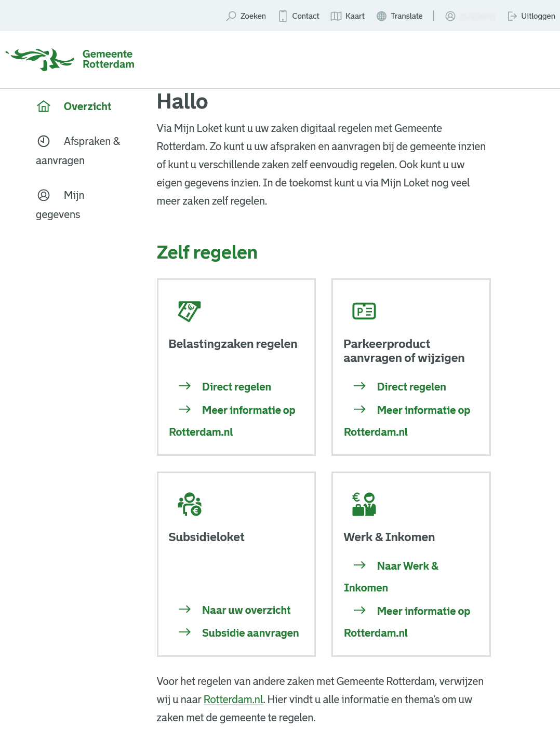Click the user account icon in the header
This screenshot has width=560, height=741.
(x=450, y=16)
